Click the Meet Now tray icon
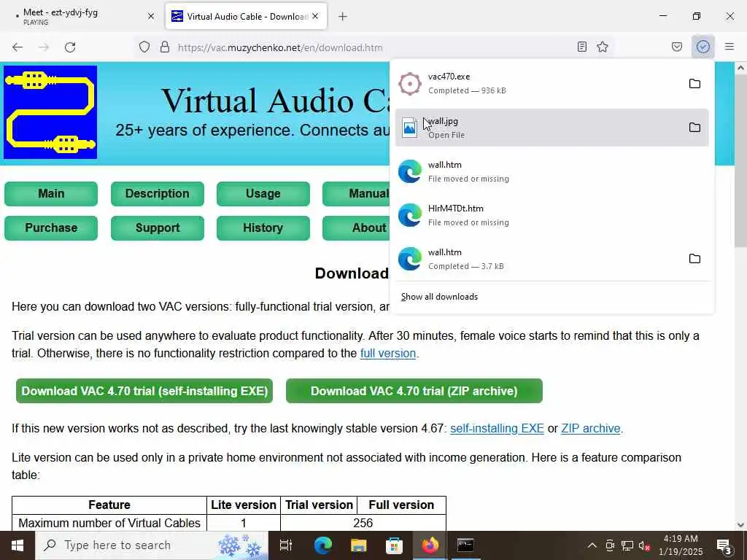 [610, 545]
